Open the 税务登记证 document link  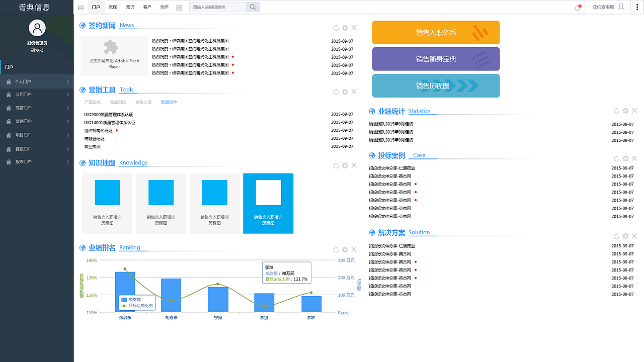point(95,139)
